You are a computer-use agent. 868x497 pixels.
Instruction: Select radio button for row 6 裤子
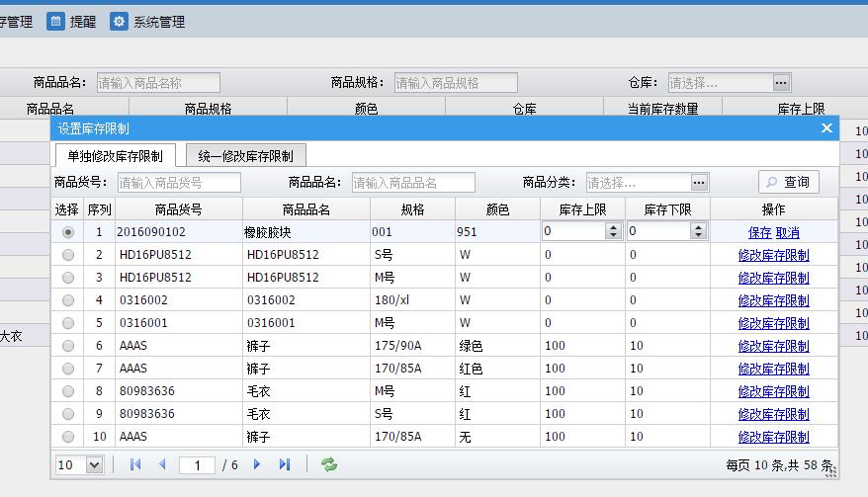click(x=68, y=346)
